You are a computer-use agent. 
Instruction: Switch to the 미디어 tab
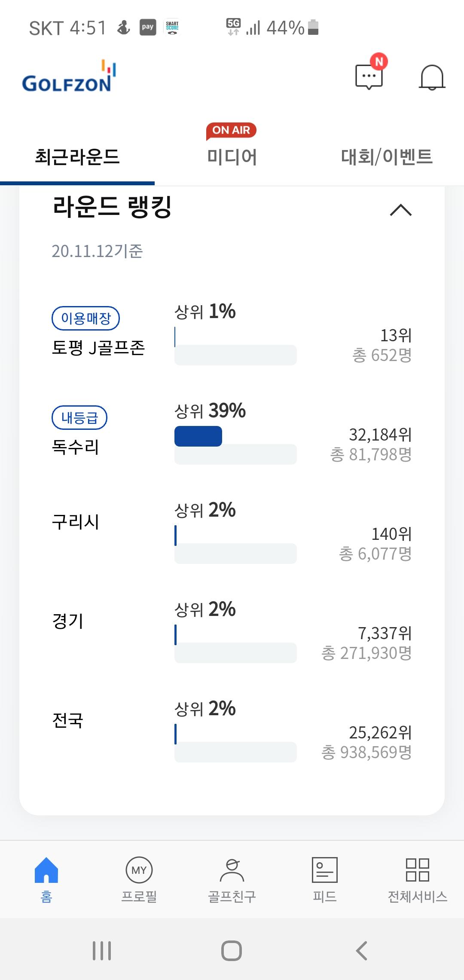tap(232, 156)
